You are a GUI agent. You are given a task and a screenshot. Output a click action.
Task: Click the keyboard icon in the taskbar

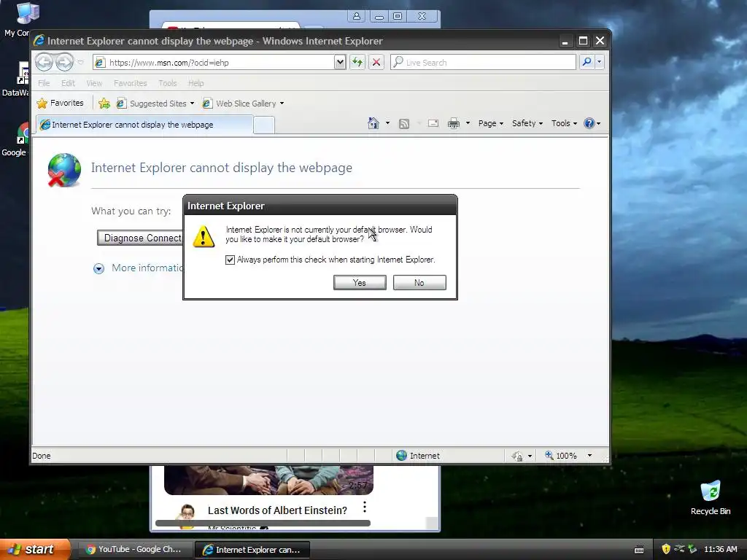pos(639,550)
